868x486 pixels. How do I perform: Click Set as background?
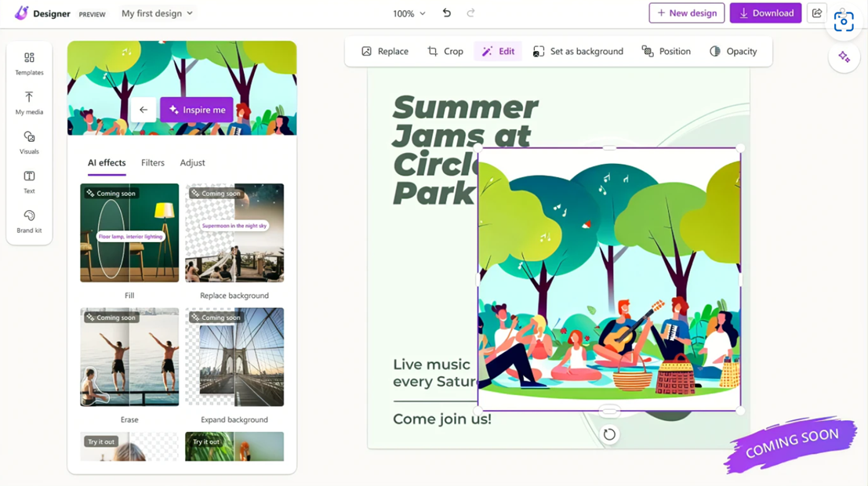(x=578, y=51)
